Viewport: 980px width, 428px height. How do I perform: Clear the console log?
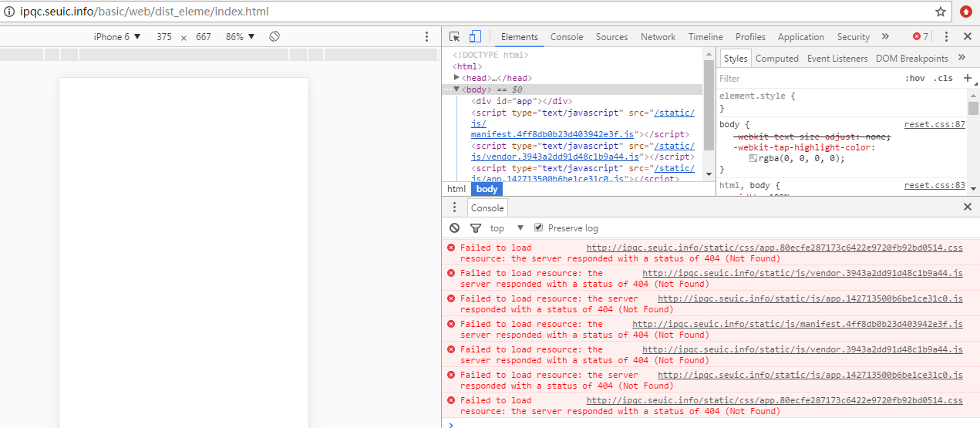(455, 228)
